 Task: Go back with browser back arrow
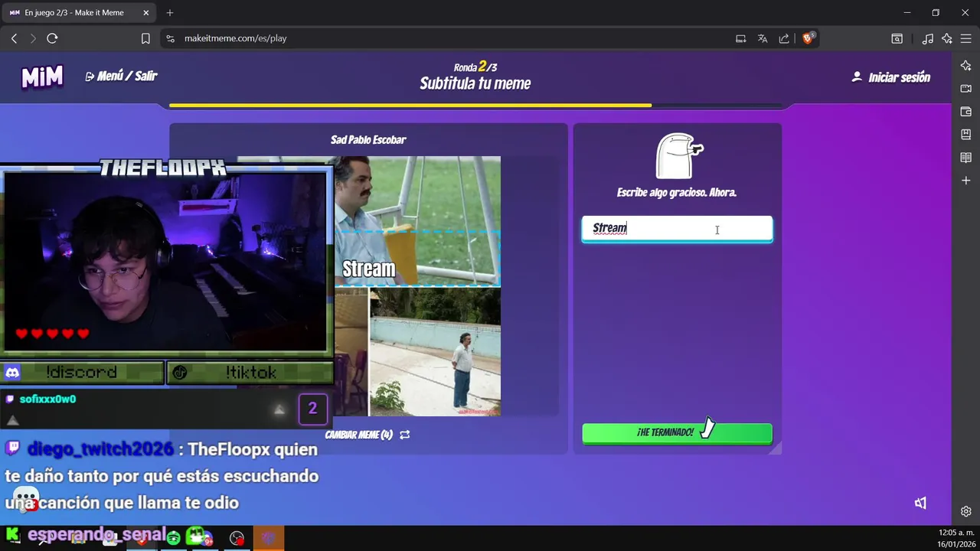coord(14,38)
